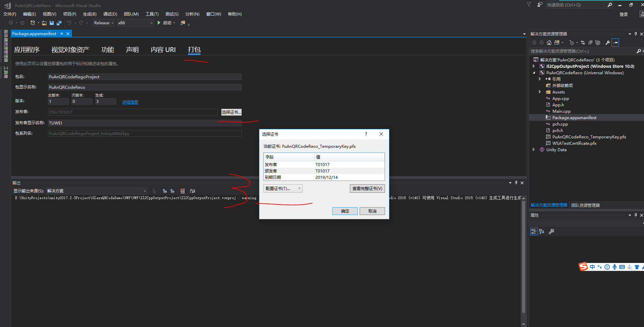Screen dimensions: 644x327
Task: Open the Release configuration dropdown
Action: (104, 23)
